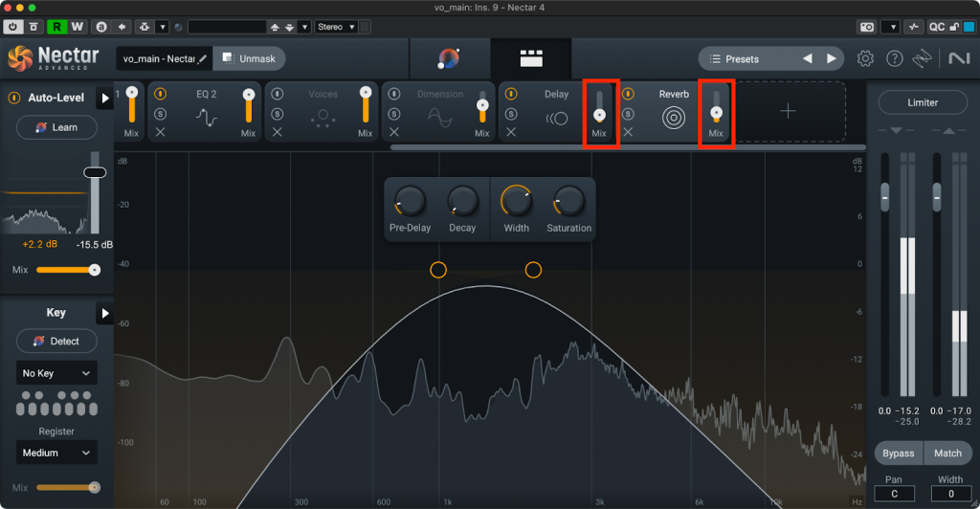
Task: Open the Vocal Assistant icon
Action: pyautogui.click(x=448, y=59)
